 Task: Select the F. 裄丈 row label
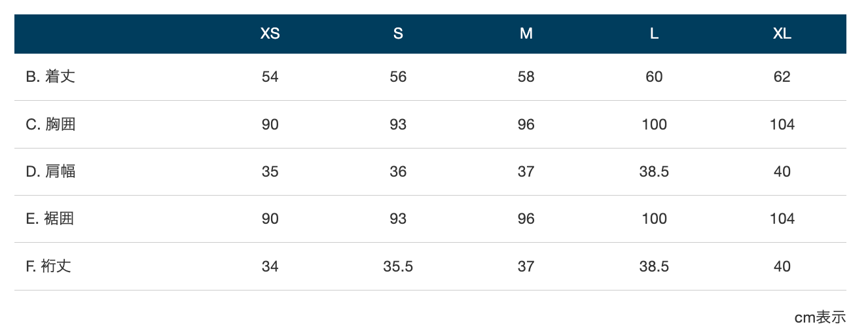48,266
